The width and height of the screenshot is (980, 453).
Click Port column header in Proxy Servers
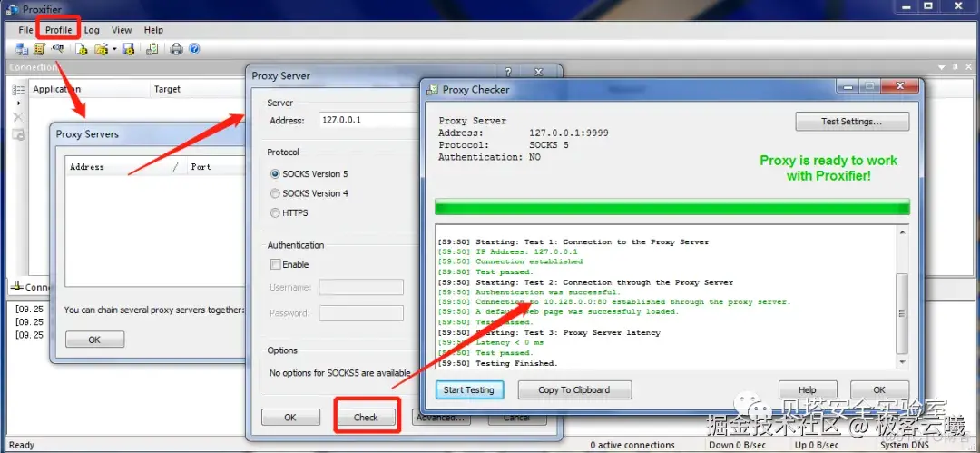point(214,167)
